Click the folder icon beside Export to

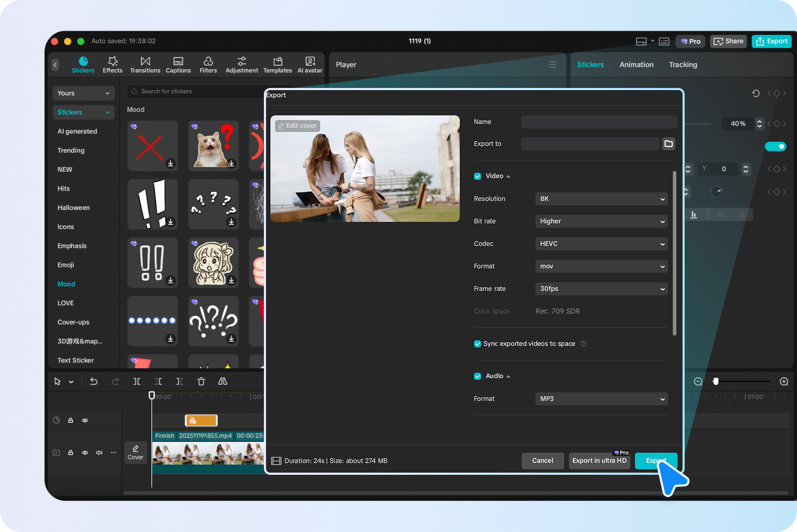(x=668, y=144)
